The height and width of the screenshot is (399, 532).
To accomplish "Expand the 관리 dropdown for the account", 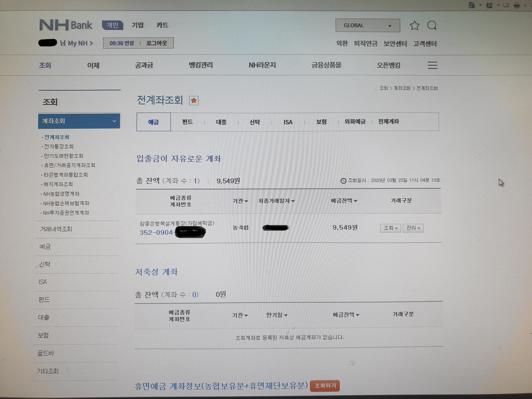I will 413,228.
